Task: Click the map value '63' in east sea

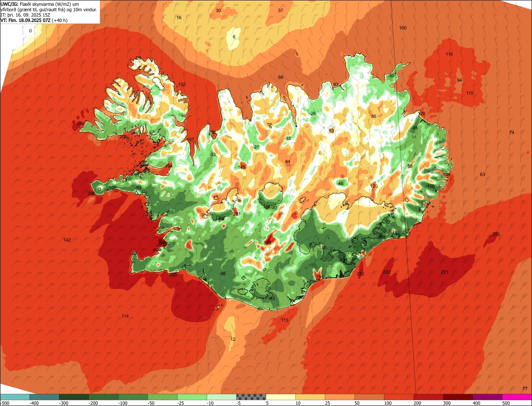Action: click(x=483, y=174)
